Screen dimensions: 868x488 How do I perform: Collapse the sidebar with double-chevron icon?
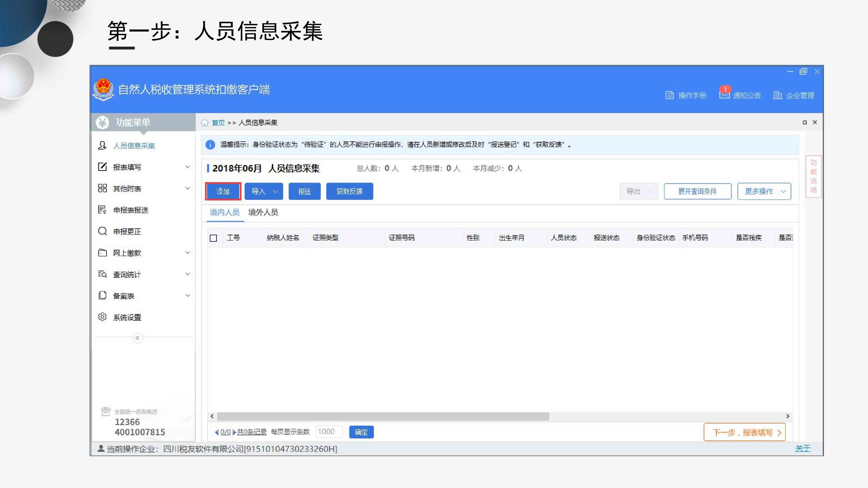[138, 338]
